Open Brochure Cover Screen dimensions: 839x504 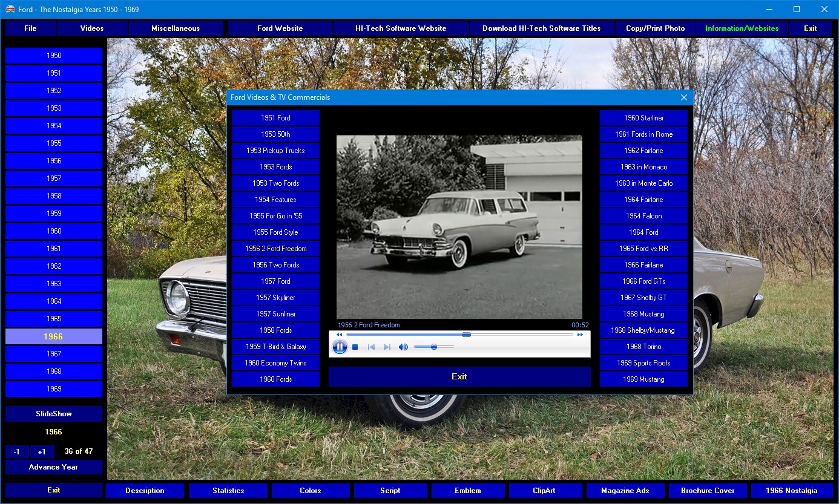click(x=708, y=491)
